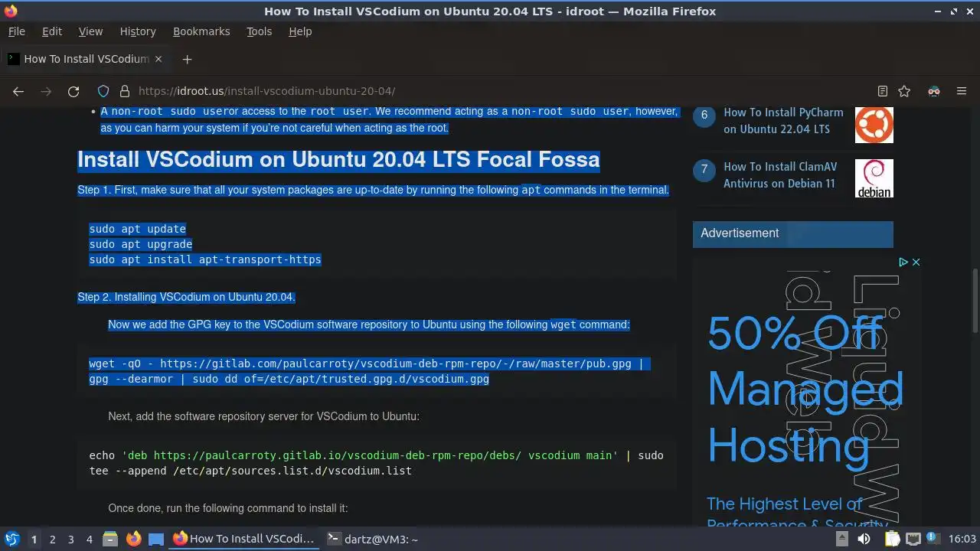Screen dimensions: 980x551
Task: Click sidebar list number 7 badge
Action: (x=704, y=170)
